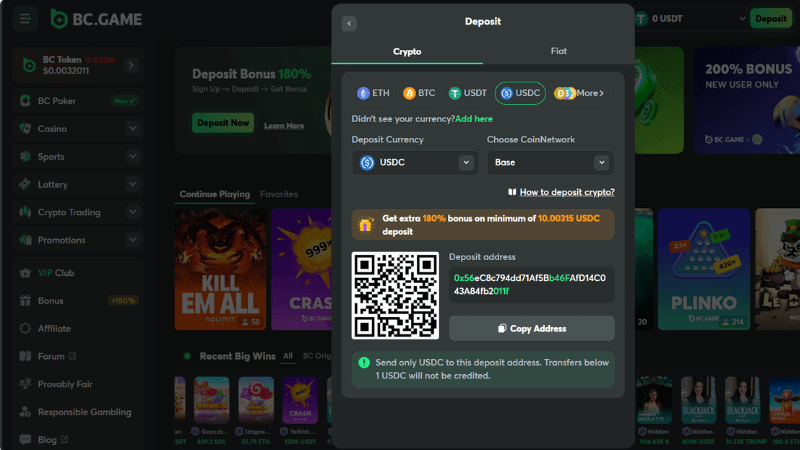Click the Affiliate sidebar icon
Image resolution: width=800 pixels, height=450 pixels.
(25, 329)
